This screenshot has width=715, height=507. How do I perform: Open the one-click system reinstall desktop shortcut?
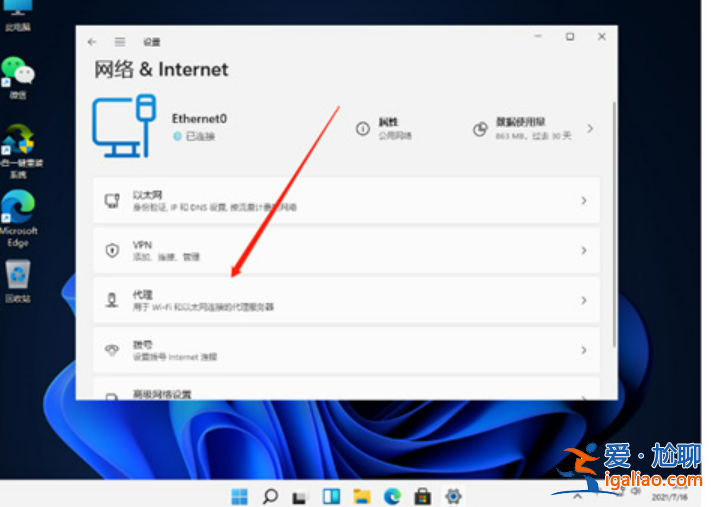tap(20, 151)
